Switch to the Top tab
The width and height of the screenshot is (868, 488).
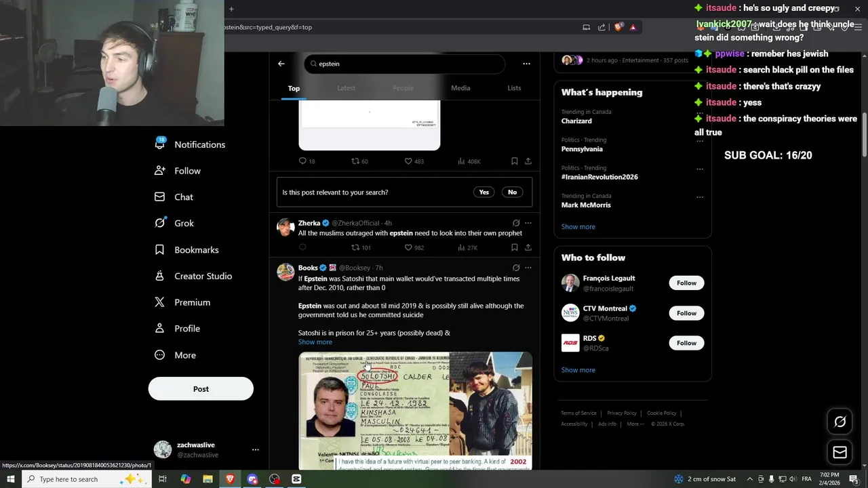tap(294, 88)
